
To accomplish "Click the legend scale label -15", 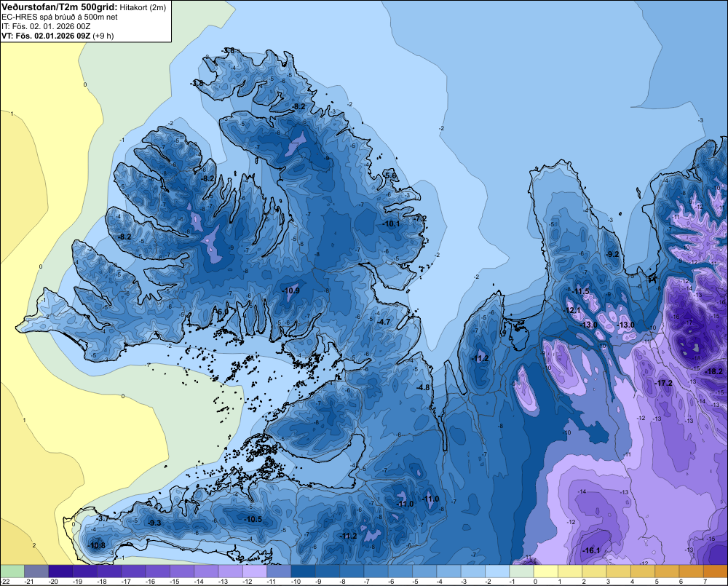I will [175, 582].
